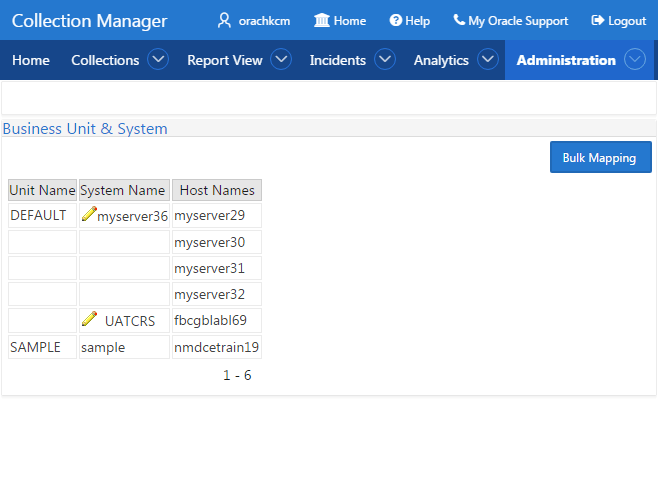Go to the Home navigation tab
The image size is (658, 500).
click(x=31, y=60)
